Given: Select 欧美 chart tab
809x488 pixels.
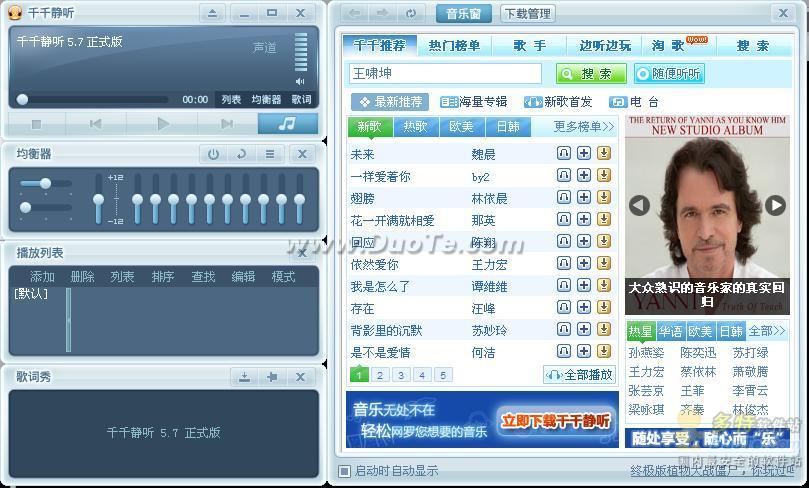Looking at the screenshot, I should [461, 126].
